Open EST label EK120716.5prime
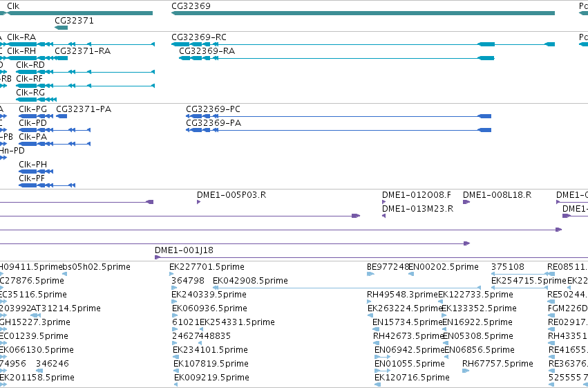The width and height of the screenshot is (588, 388). click(412, 378)
